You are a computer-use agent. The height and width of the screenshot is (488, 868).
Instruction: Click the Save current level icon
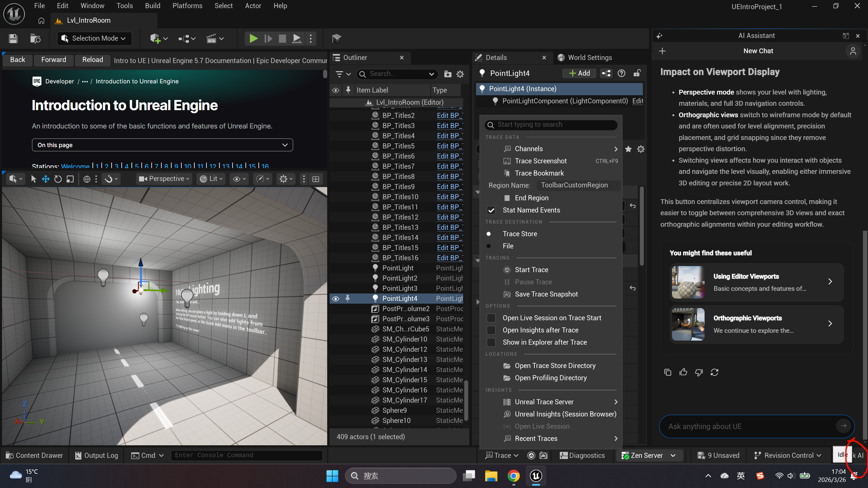[x=13, y=38]
